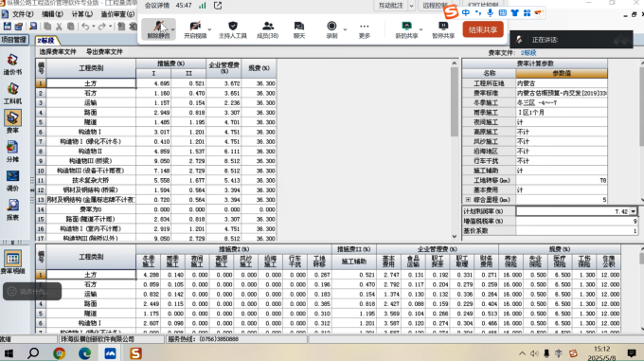Turn on video in meeting toolbar
Screen dimensions: 644x361
coord(195,29)
